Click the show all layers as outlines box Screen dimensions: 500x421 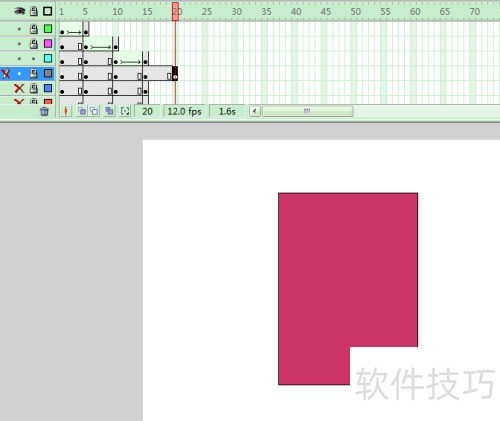[48, 11]
